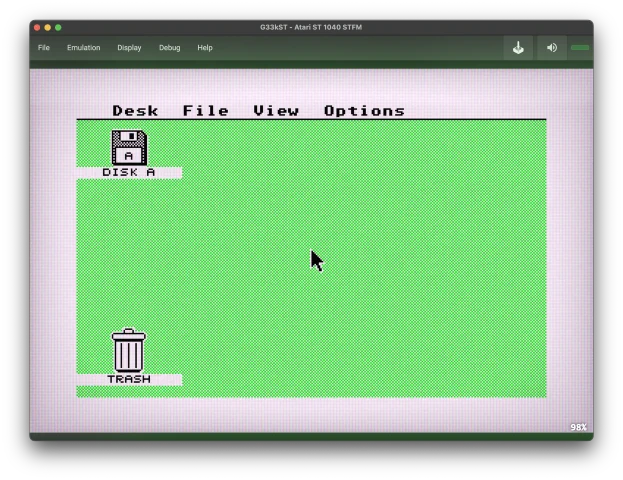
Task: Mute sound with the speaker icon
Action: 551,48
